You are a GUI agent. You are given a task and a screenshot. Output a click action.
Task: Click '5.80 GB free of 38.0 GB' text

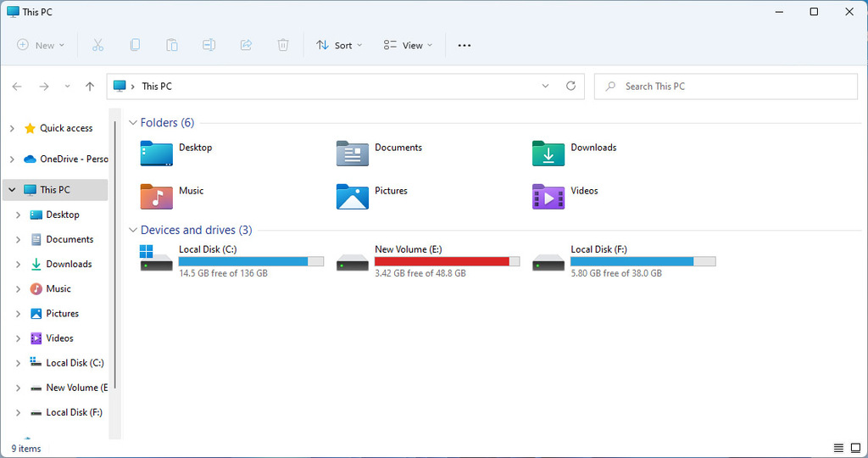616,273
